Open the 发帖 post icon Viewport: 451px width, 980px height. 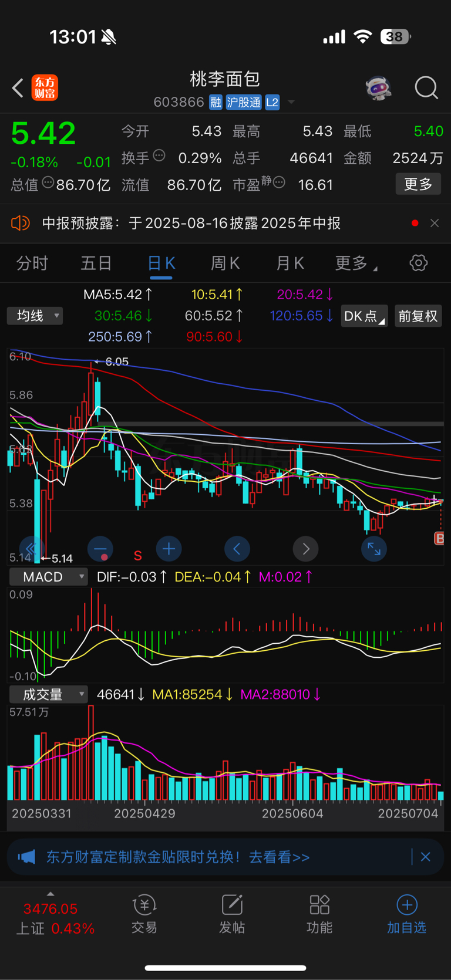232,914
